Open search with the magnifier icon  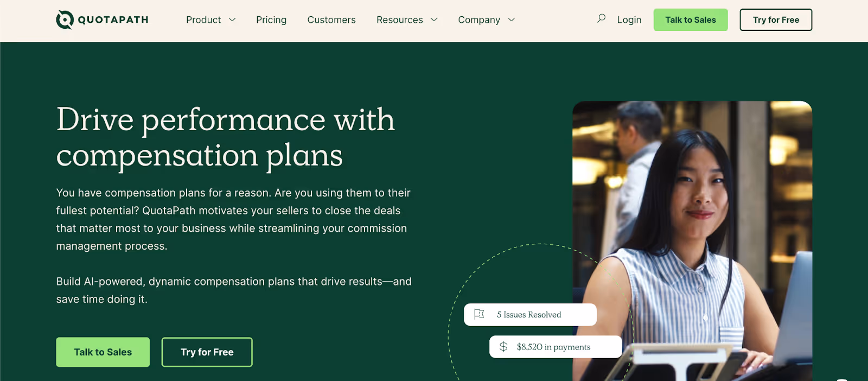(601, 18)
